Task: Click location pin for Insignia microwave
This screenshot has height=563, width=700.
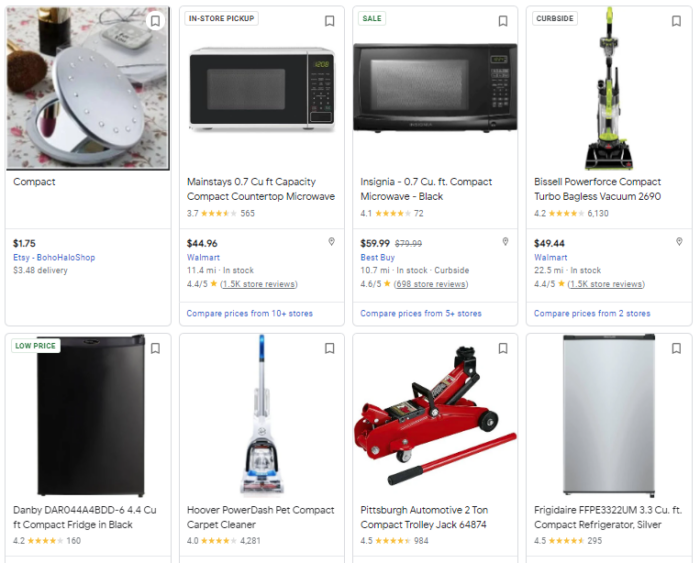Action: pos(505,242)
